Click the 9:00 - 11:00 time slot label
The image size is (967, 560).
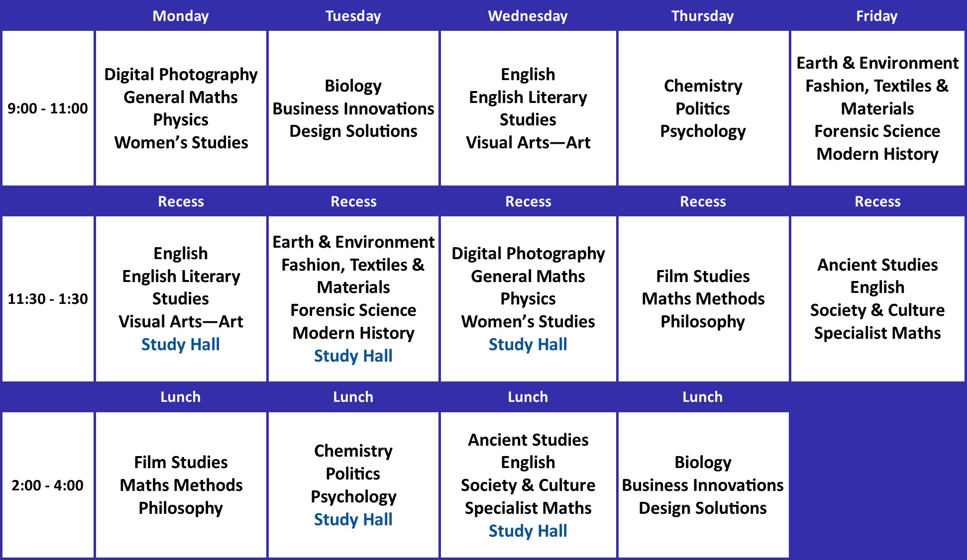pos(48,108)
